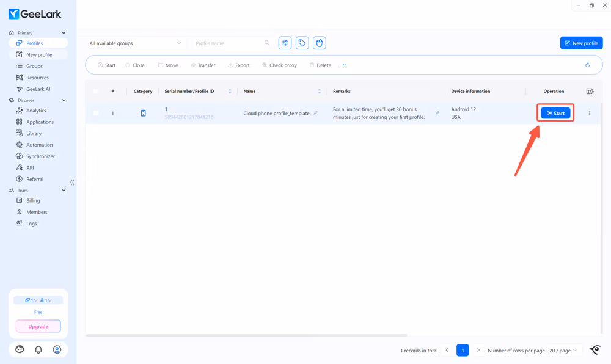Click the shopping cart filter icon

coord(319,43)
